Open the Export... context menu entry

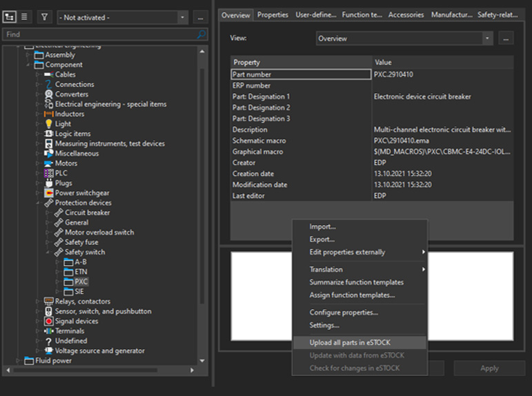322,239
